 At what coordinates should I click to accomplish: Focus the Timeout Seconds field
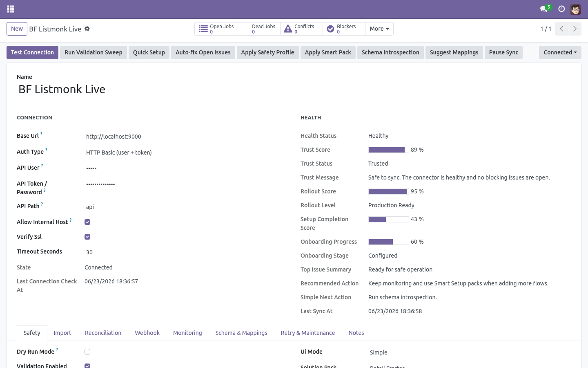coord(186,252)
